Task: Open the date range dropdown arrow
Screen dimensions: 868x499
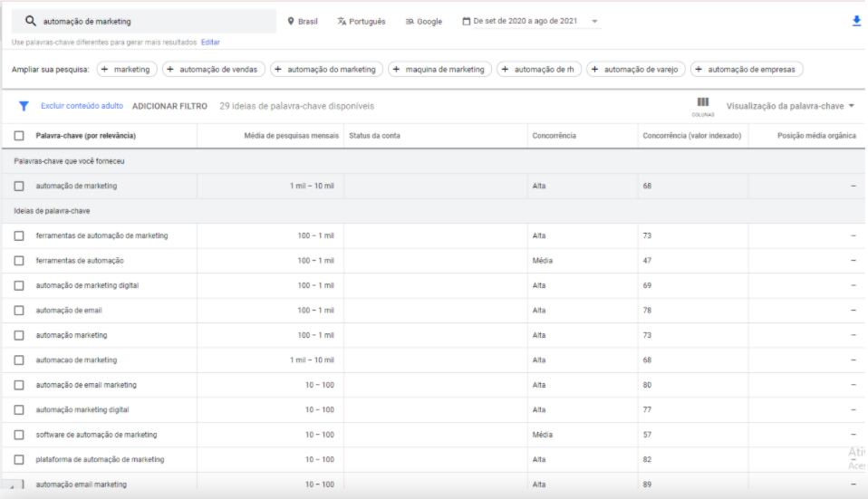Action: click(x=594, y=22)
